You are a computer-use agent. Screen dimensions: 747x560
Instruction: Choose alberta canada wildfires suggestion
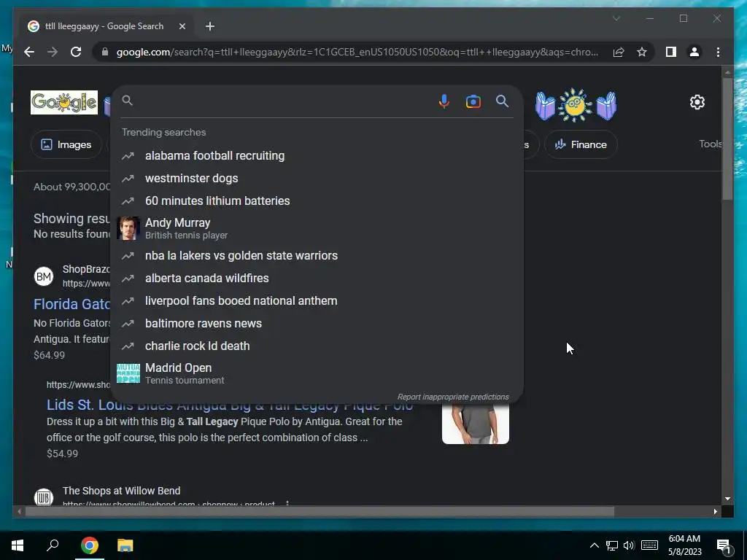pyautogui.click(x=317, y=278)
